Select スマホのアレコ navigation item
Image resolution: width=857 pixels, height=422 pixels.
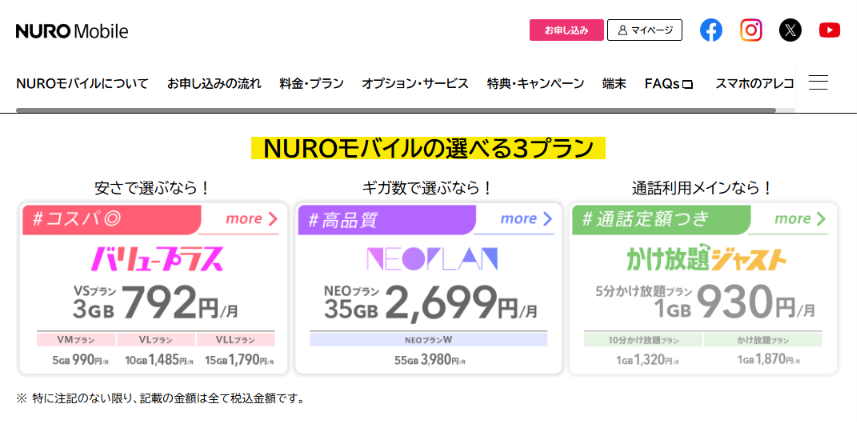[x=754, y=84]
